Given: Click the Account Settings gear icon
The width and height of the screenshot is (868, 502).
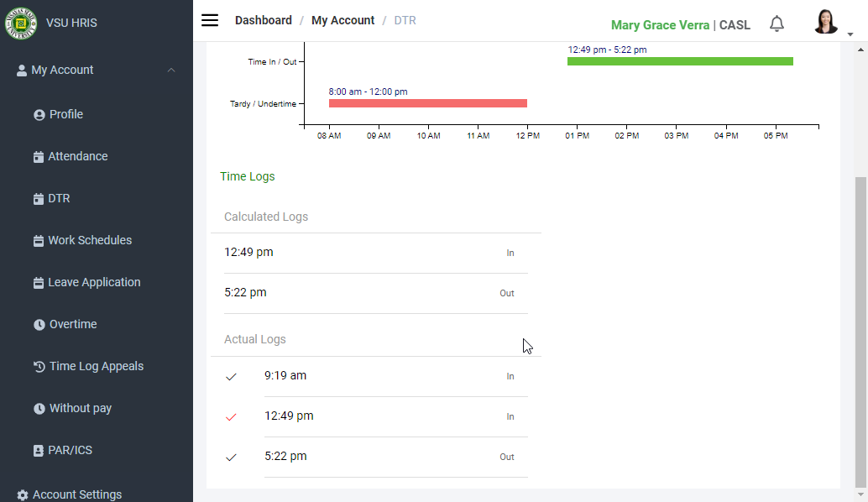Looking at the screenshot, I should (x=23, y=495).
